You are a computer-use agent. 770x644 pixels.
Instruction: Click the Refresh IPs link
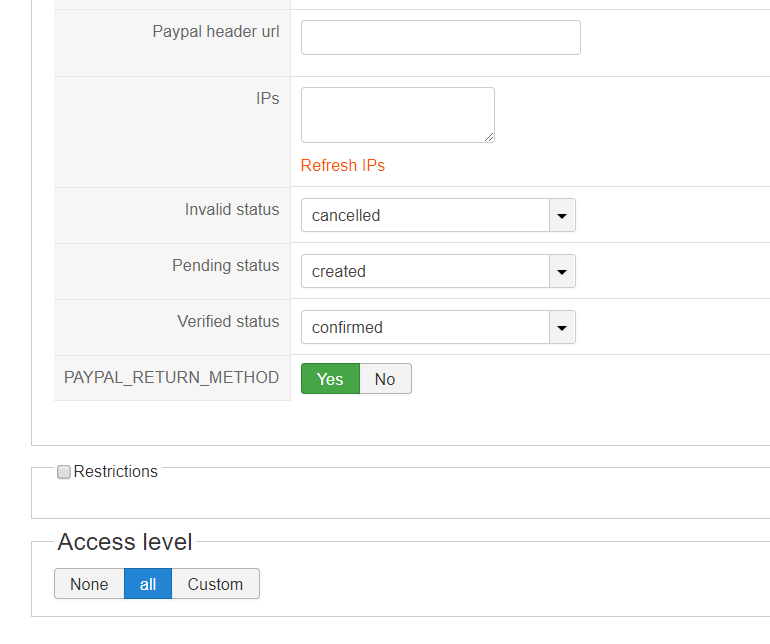[343, 166]
